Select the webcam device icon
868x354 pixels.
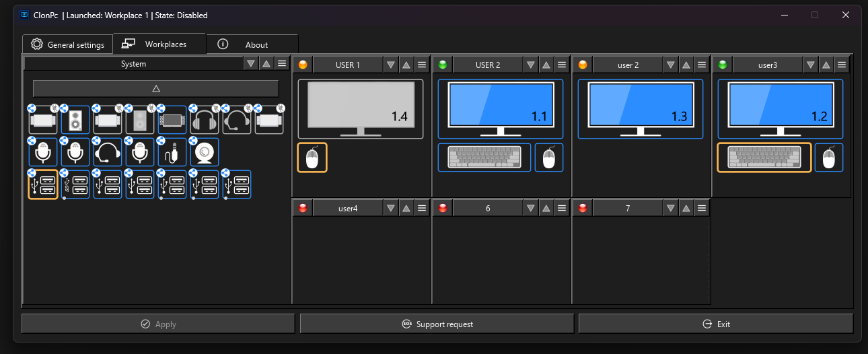(205, 152)
